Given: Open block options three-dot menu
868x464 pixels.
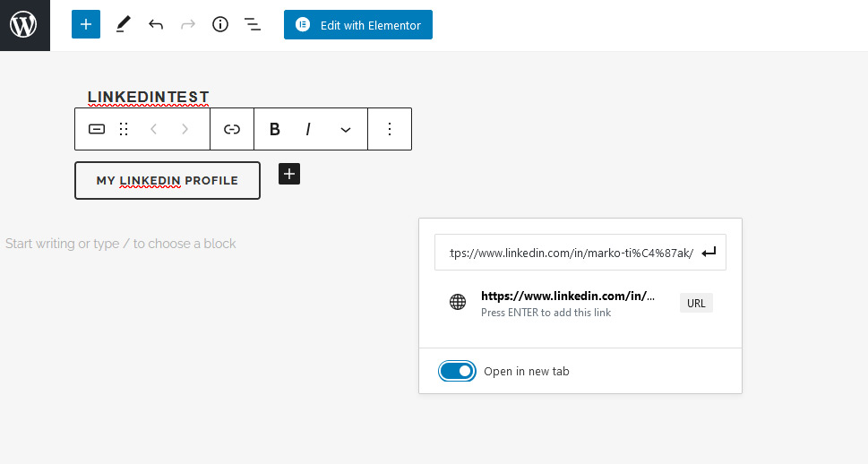Looking at the screenshot, I should click(390, 129).
